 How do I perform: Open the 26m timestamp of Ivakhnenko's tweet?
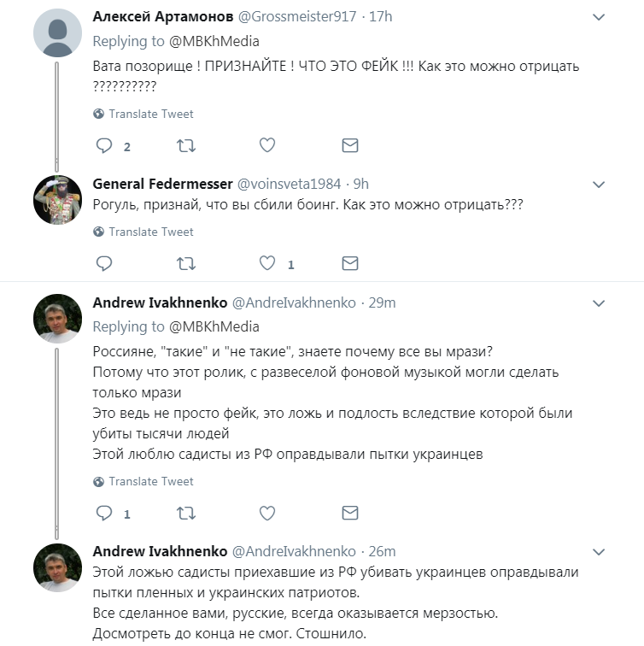coord(381,551)
